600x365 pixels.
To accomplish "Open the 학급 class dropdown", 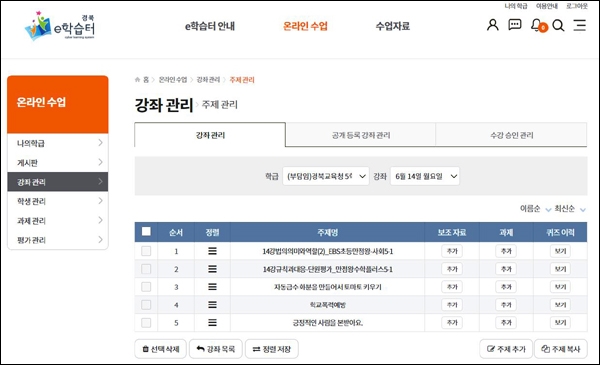I will point(326,176).
